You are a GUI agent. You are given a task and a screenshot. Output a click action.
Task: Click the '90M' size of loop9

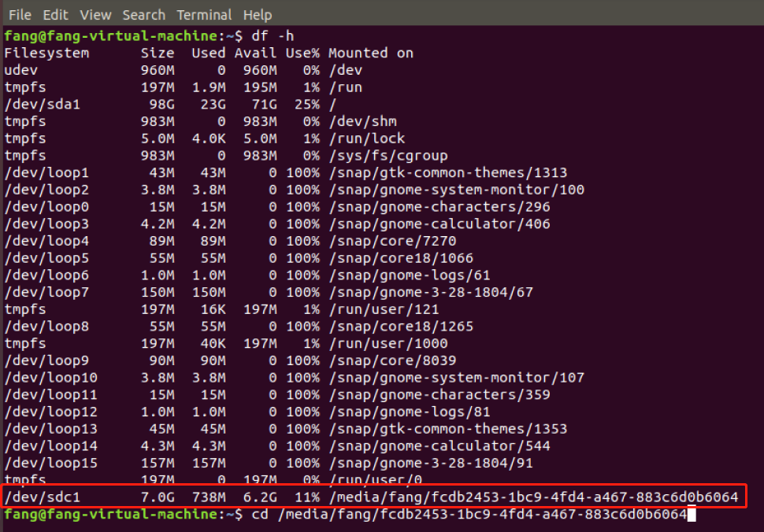pos(161,360)
